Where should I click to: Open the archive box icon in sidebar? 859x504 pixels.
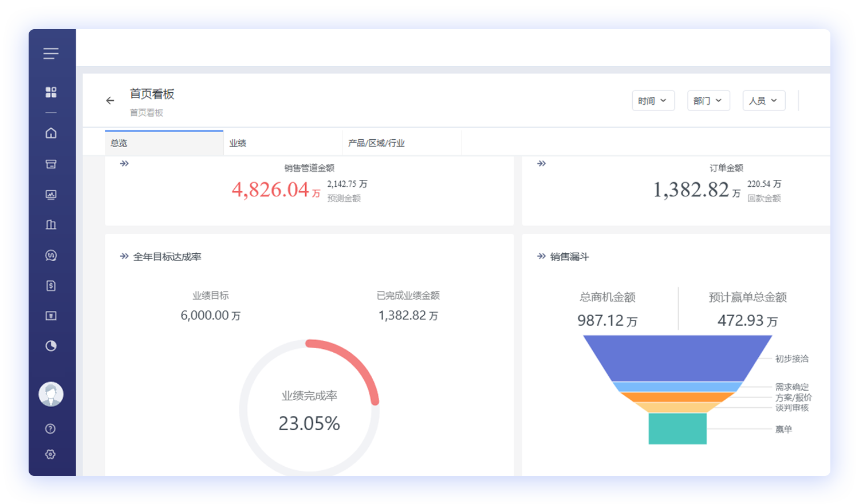point(51,164)
